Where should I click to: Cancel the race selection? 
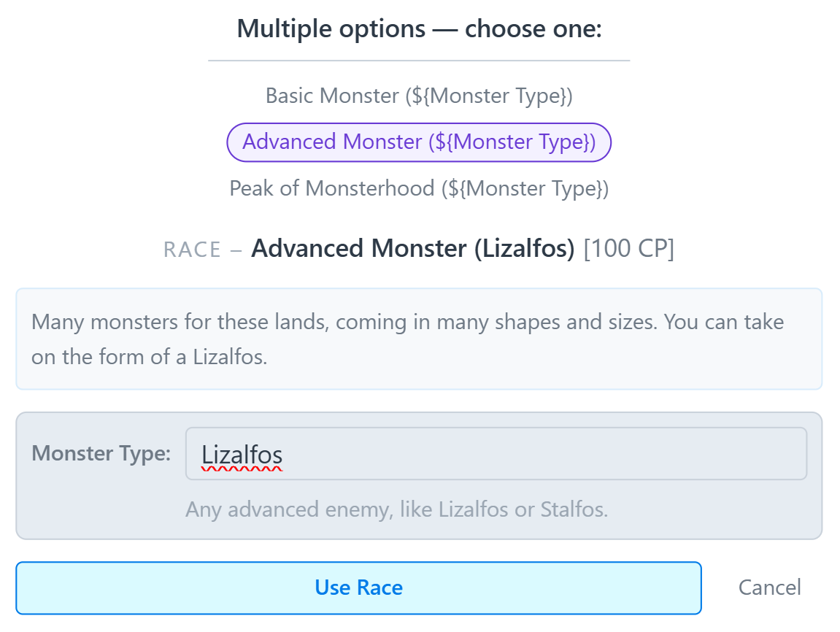(769, 587)
